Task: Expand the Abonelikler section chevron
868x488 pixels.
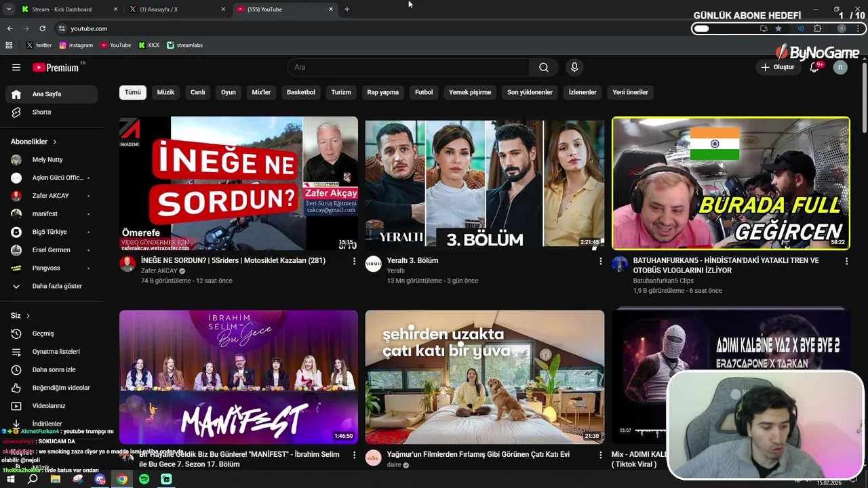Action: tap(54, 142)
